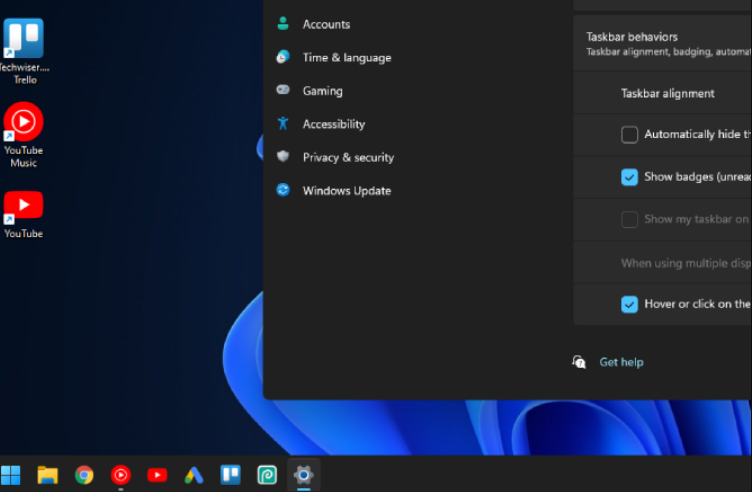Click the Time & language clock icon

pyautogui.click(x=283, y=57)
